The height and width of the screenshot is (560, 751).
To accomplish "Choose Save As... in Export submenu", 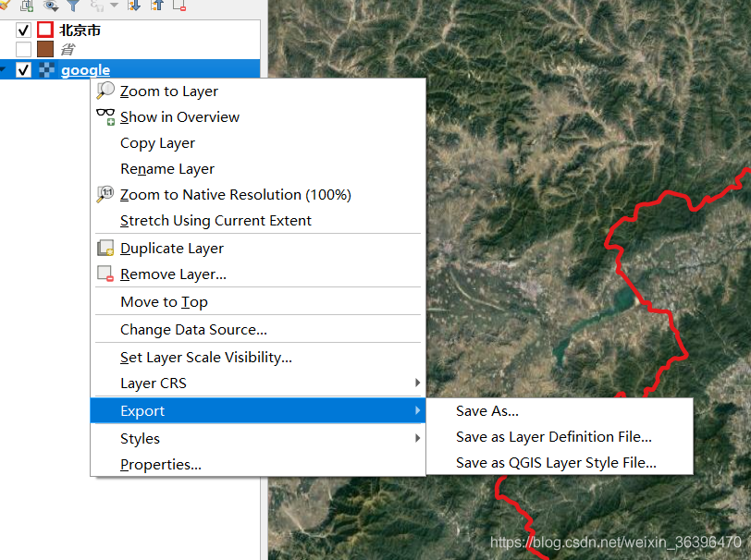I will click(487, 411).
